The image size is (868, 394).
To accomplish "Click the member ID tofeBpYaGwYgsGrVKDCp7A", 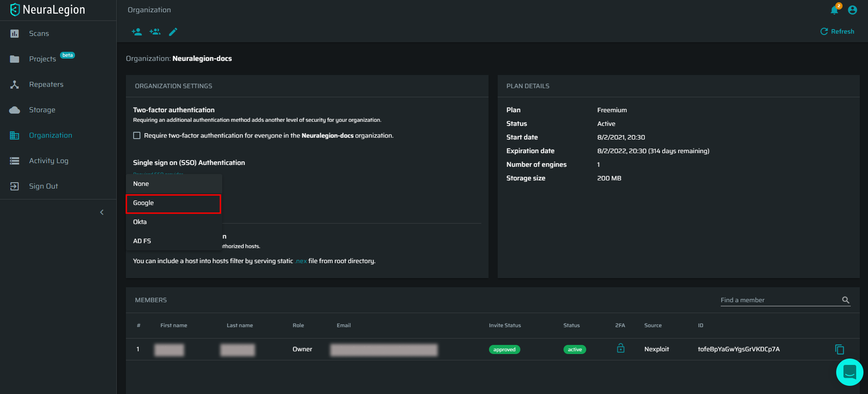I will [x=738, y=349].
